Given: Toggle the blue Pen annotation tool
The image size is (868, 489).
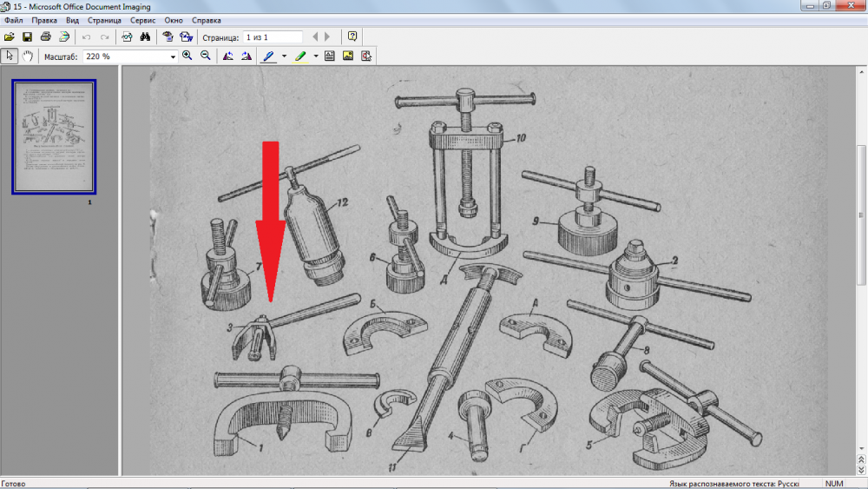Looking at the screenshot, I should (x=268, y=56).
